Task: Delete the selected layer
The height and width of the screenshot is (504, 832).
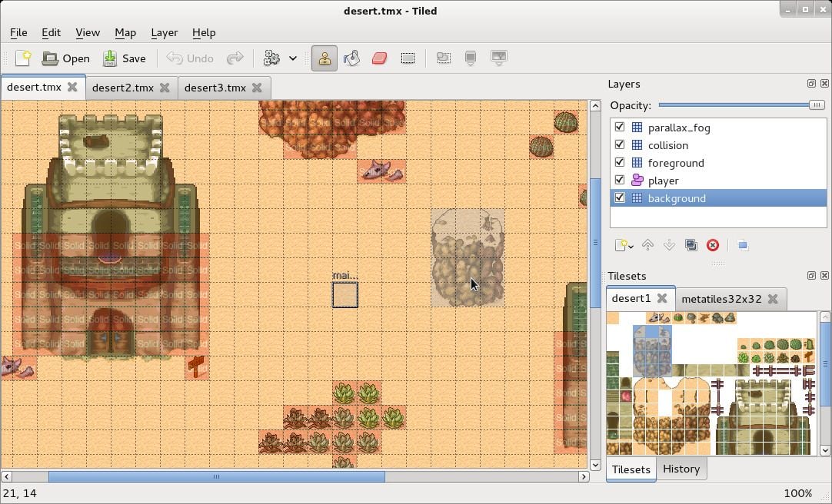Action: (x=712, y=244)
